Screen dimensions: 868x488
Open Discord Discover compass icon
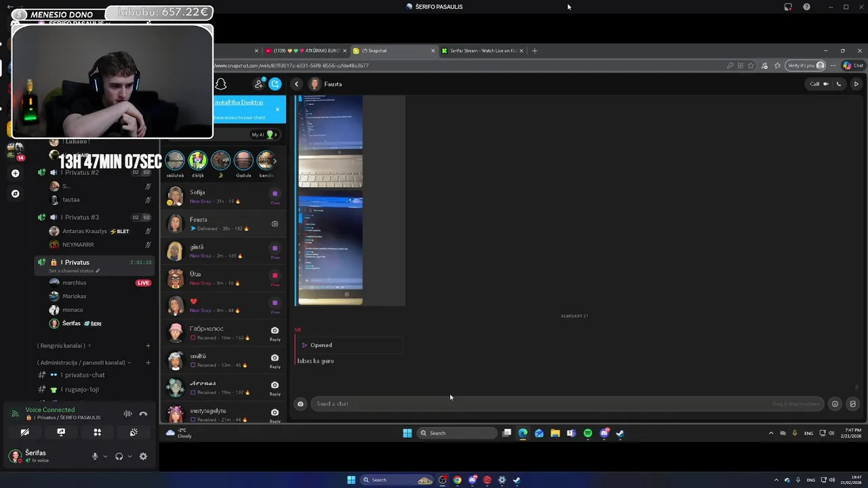pos(15,194)
